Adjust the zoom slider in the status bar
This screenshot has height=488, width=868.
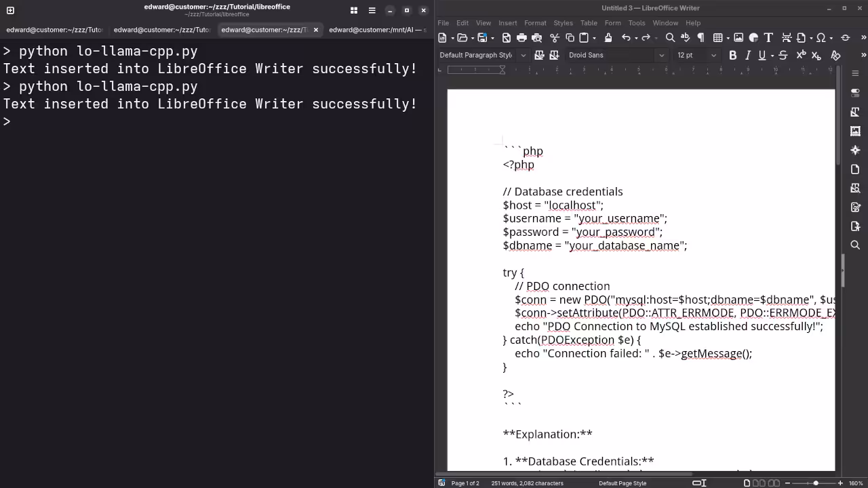tap(816, 483)
